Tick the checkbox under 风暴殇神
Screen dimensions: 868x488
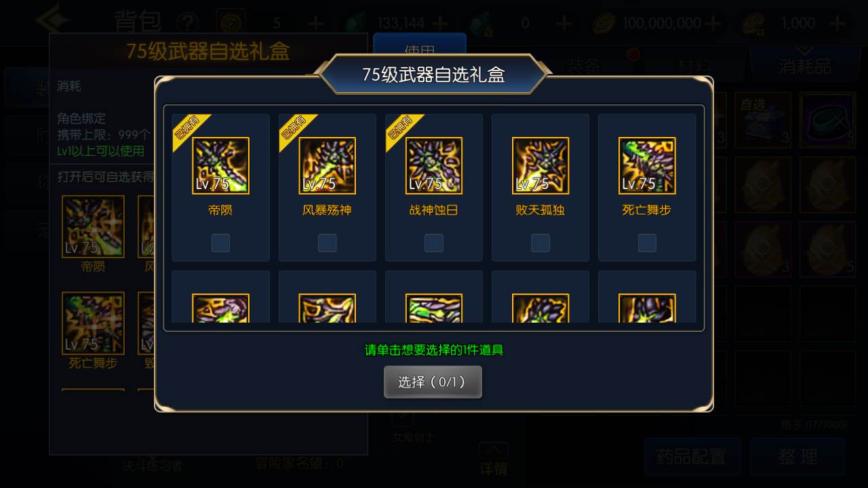pyautogui.click(x=328, y=243)
